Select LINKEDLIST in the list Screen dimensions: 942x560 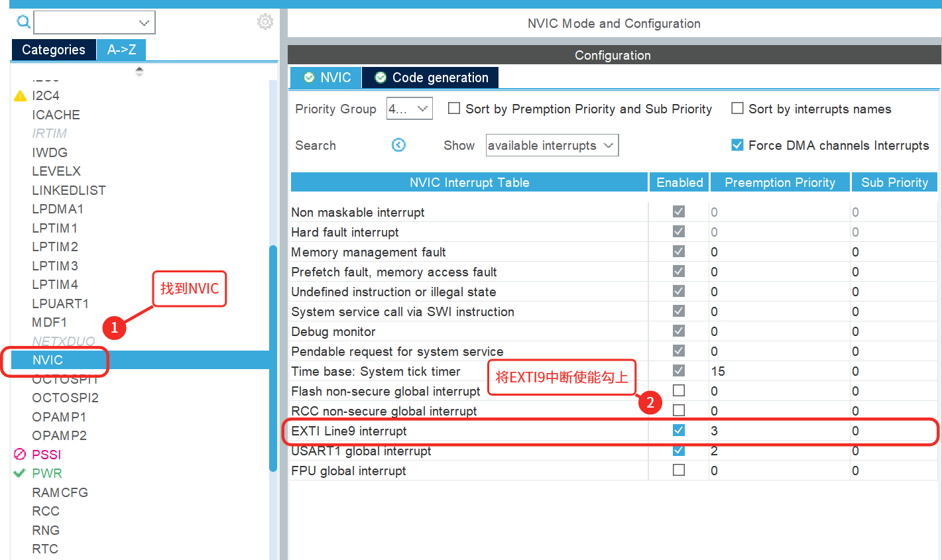[x=69, y=190]
